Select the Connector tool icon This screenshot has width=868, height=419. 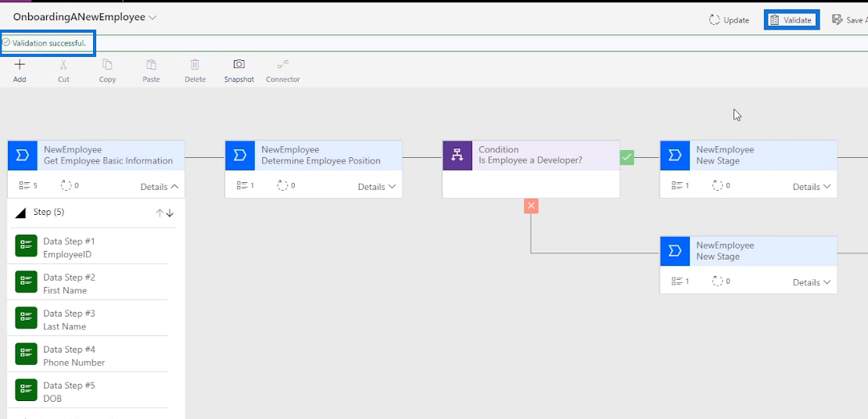(x=283, y=64)
